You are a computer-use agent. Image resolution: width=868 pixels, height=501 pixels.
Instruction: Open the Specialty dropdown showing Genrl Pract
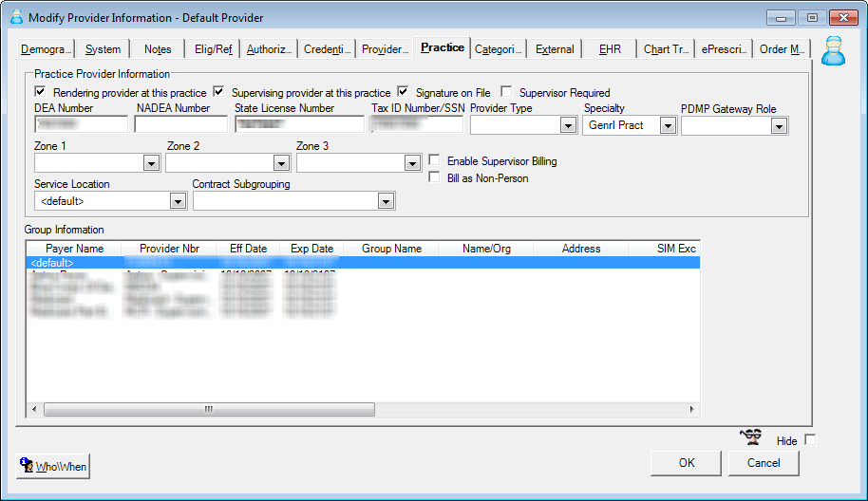(669, 125)
